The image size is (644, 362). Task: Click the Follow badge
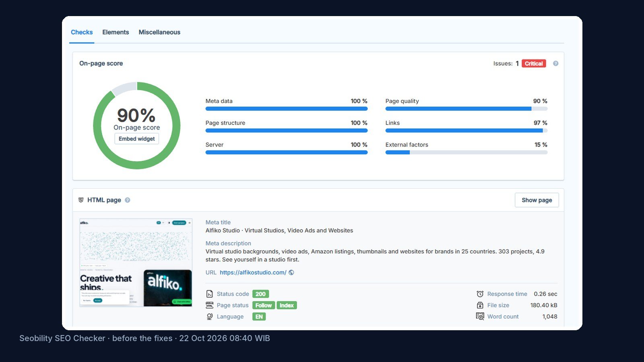tap(264, 305)
